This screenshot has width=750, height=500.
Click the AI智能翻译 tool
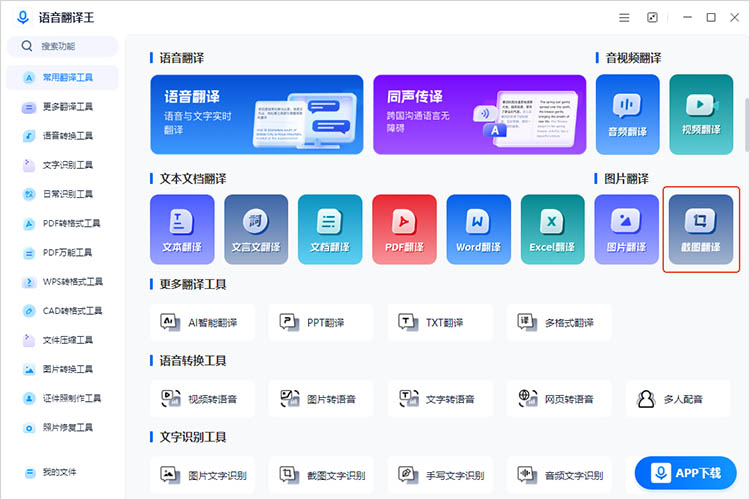[x=202, y=322]
